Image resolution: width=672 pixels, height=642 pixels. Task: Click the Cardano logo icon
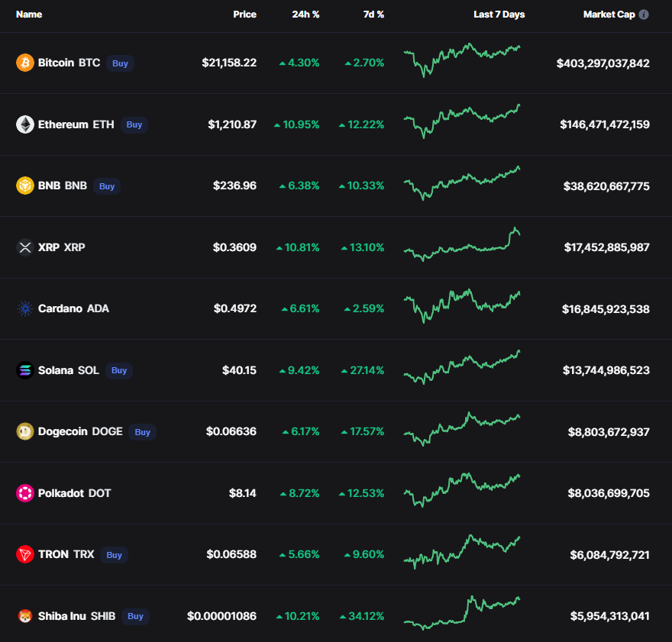point(25,309)
